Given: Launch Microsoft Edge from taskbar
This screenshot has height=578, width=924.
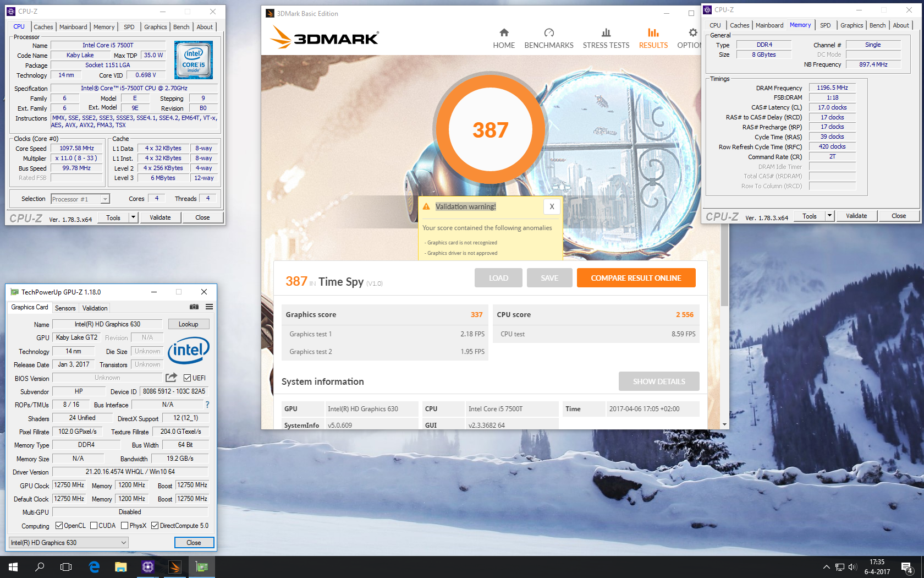Looking at the screenshot, I should [x=94, y=567].
